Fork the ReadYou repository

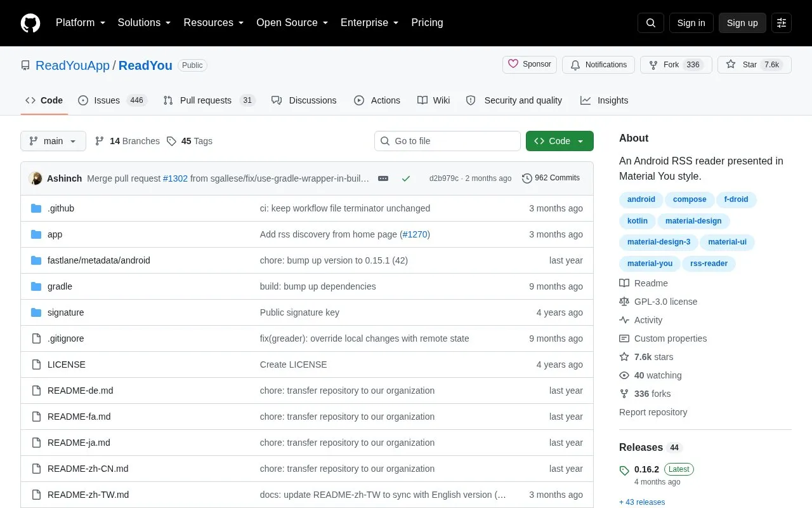[x=676, y=65]
